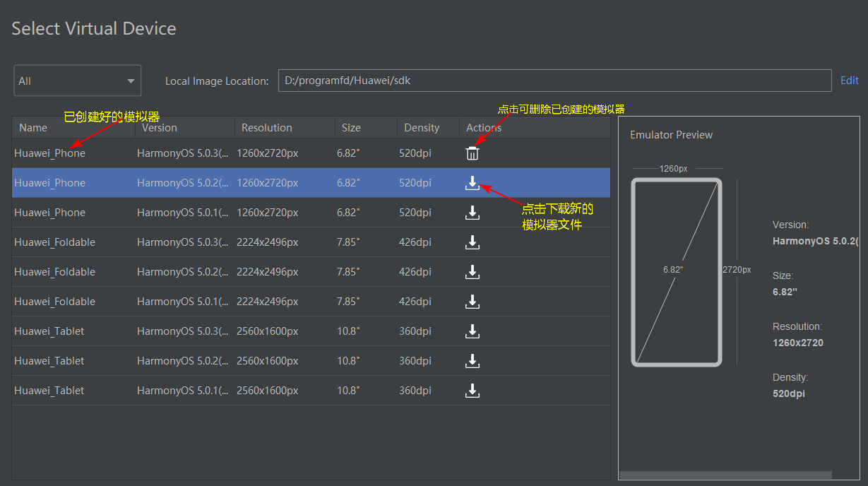Click the preview Size value 6.82''
Image resolution: width=868 pixels, height=486 pixels.
785,292
